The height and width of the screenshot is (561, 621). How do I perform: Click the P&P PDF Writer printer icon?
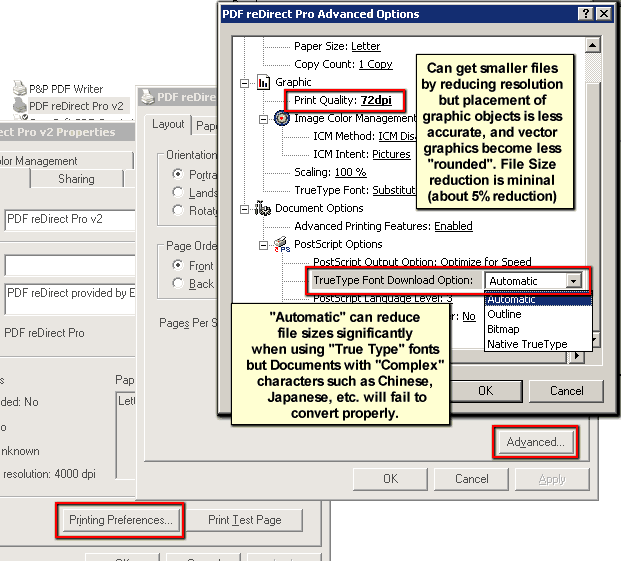coord(19,88)
